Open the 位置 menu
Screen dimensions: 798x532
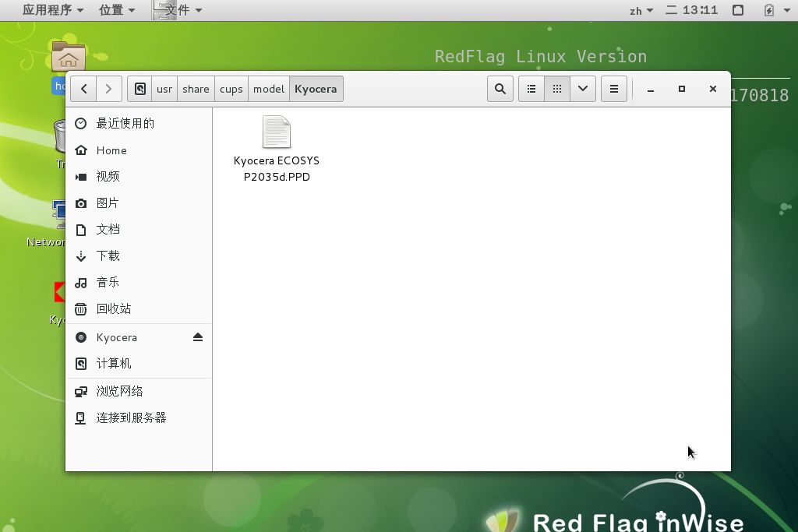tap(117, 10)
